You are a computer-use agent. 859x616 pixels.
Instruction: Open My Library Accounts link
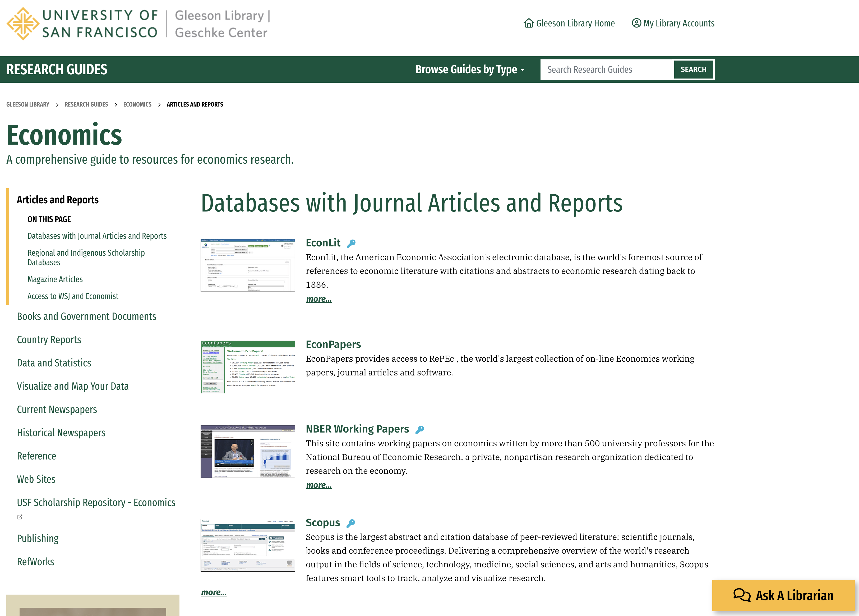coord(673,23)
